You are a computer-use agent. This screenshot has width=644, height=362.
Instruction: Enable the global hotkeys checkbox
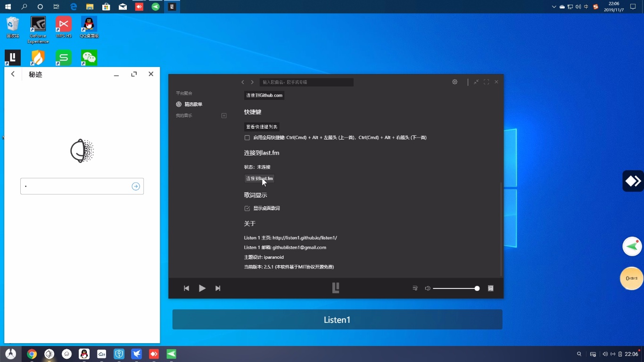(247, 138)
